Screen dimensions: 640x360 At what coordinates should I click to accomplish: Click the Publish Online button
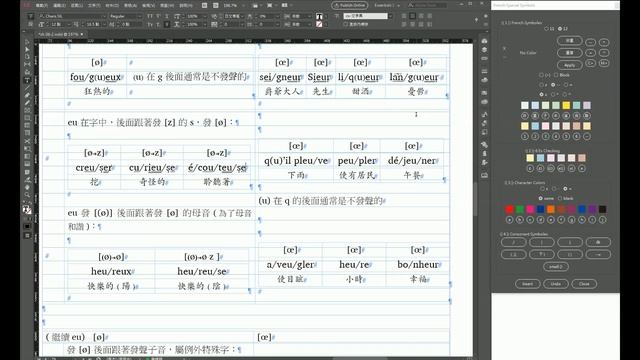[350, 5]
